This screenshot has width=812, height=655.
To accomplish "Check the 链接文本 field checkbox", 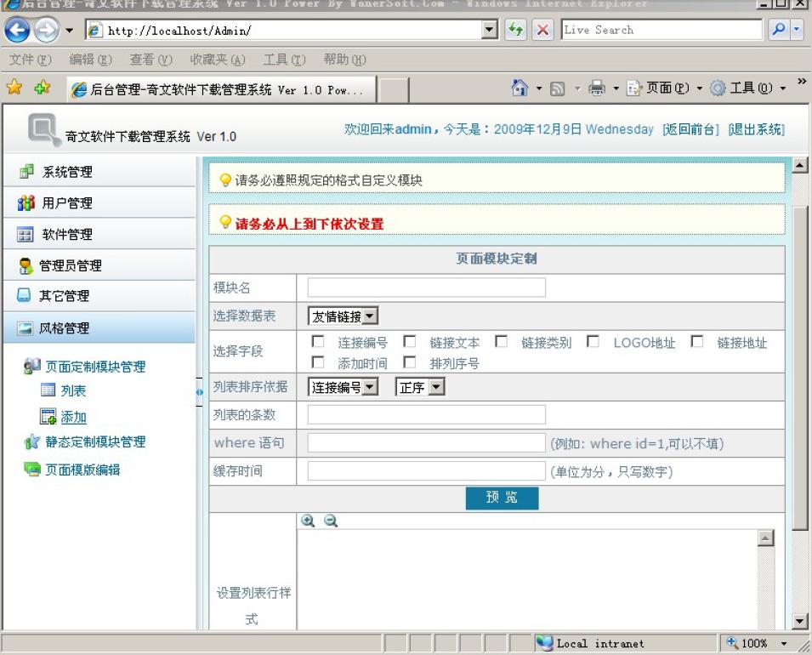I will (x=410, y=341).
